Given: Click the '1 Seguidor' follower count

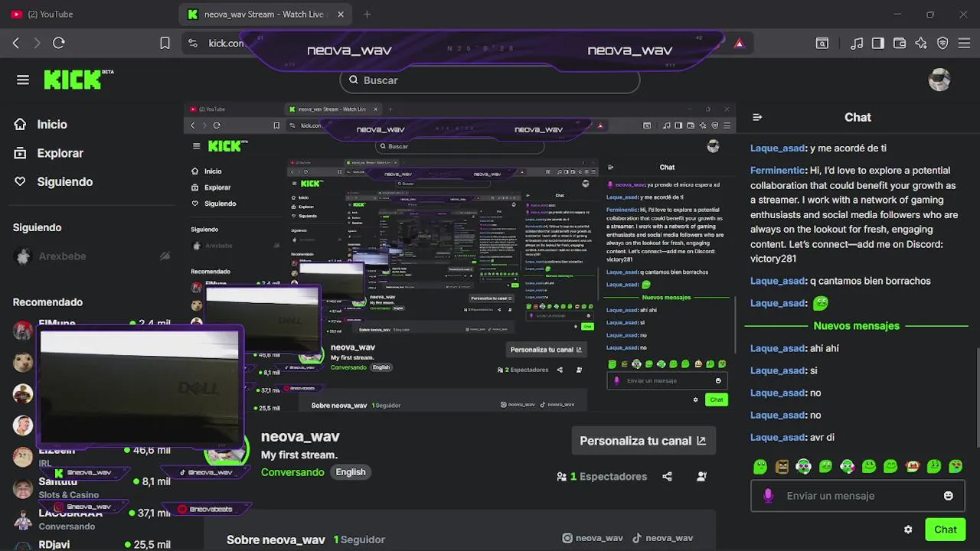Looking at the screenshot, I should [x=359, y=540].
